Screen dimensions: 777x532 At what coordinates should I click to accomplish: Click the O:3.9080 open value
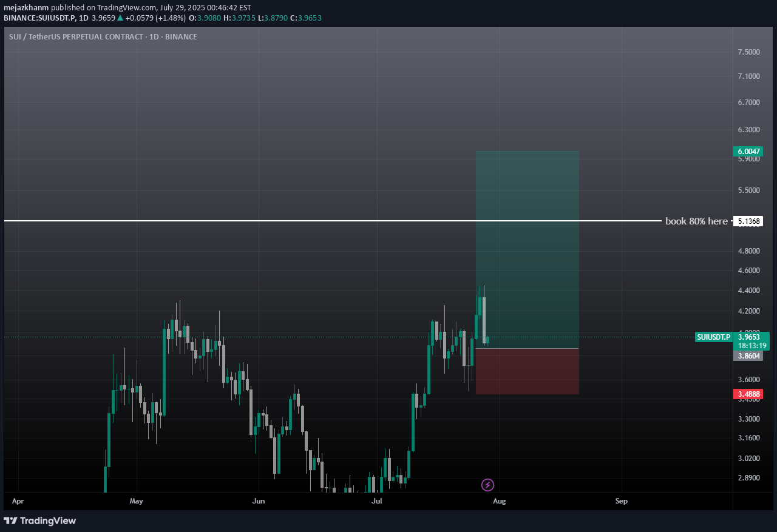(204, 18)
